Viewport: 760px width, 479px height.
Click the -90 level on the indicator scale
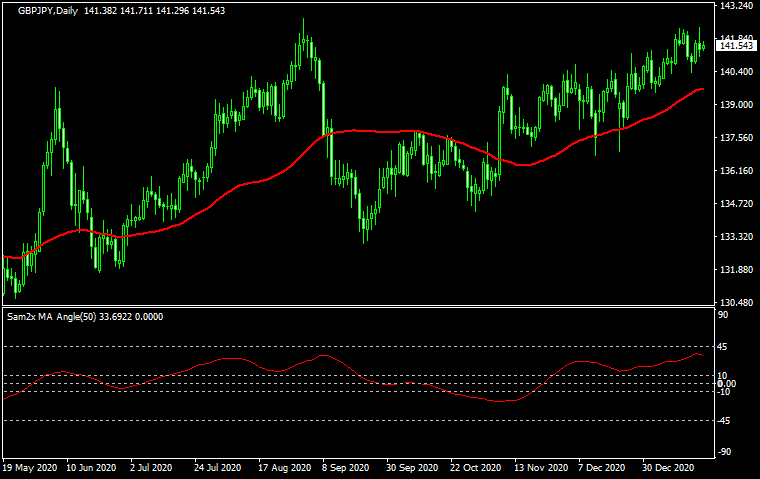(x=726, y=452)
